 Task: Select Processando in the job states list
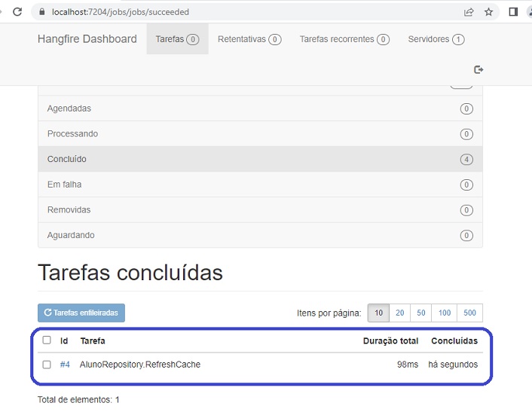tap(260, 134)
